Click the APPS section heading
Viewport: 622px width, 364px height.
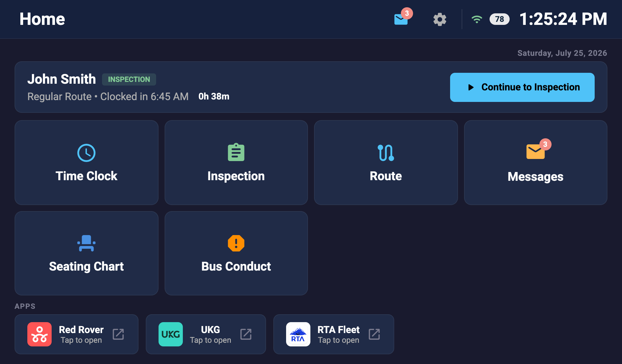pyautogui.click(x=25, y=306)
